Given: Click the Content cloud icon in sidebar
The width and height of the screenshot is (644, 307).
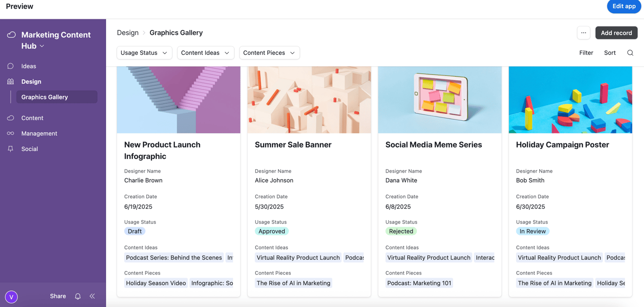Looking at the screenshot, I should coord(10,118).
